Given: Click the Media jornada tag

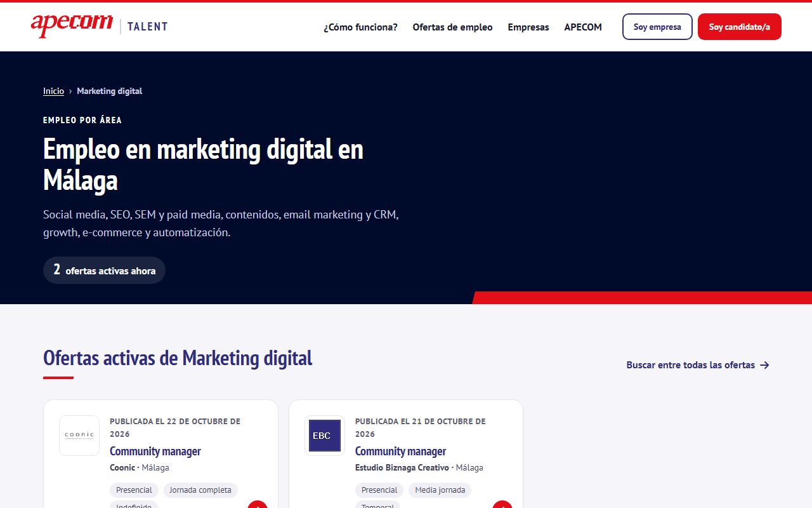Looking at the screenshot, I should (x=440, y=490).
